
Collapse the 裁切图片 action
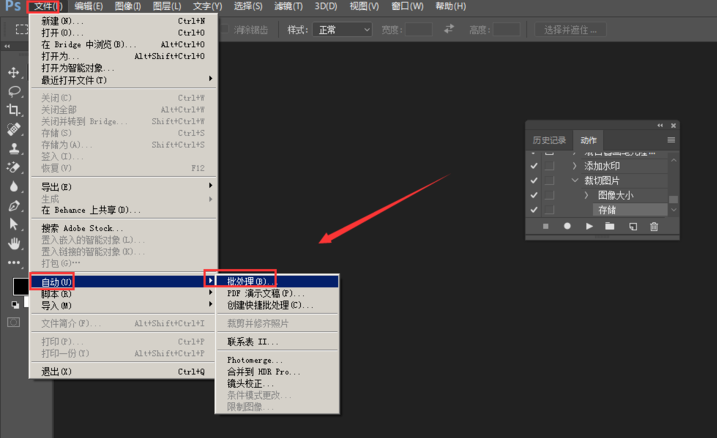(x=575, y=181)
